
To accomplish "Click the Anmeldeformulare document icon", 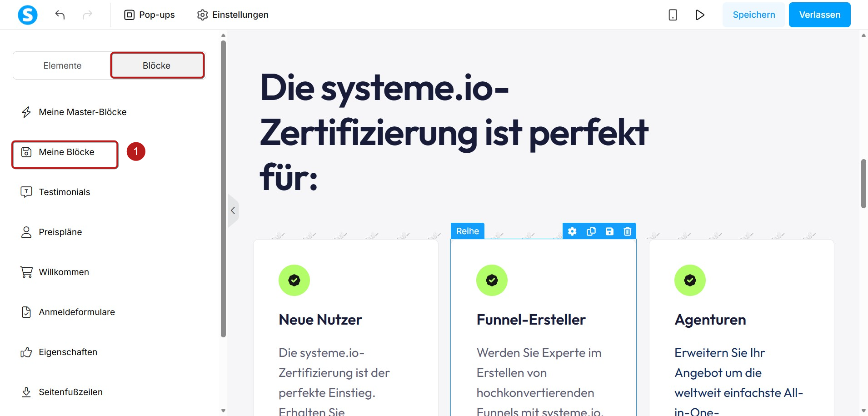I will point(26,312).
